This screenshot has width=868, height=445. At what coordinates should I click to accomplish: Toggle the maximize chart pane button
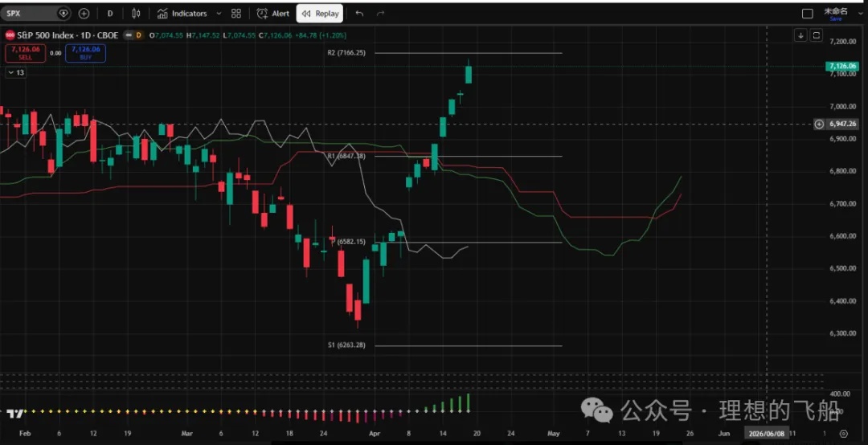pyautogui.click(x=816, y=35)
